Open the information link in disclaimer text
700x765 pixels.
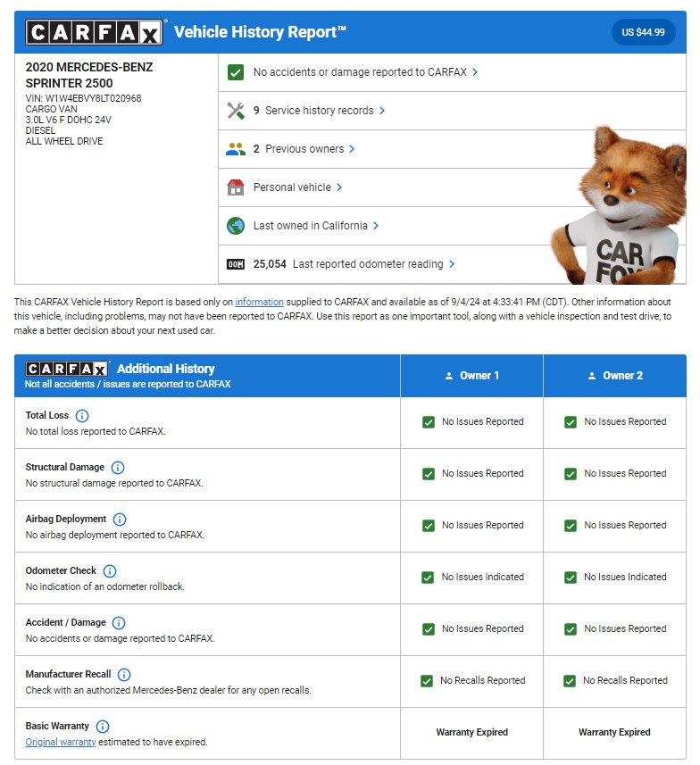259,302
